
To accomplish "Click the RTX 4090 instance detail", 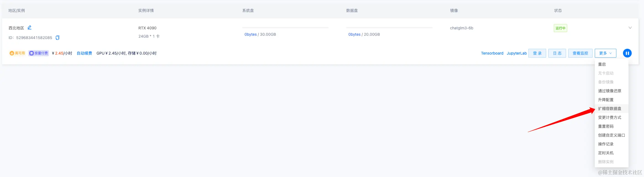I will pyautogui.click(x=147, y=28).
